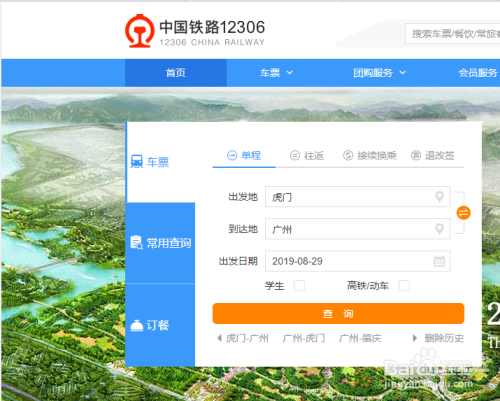Swap departure and arrival stations
The image size is (500, 401).
click(463, 213)
